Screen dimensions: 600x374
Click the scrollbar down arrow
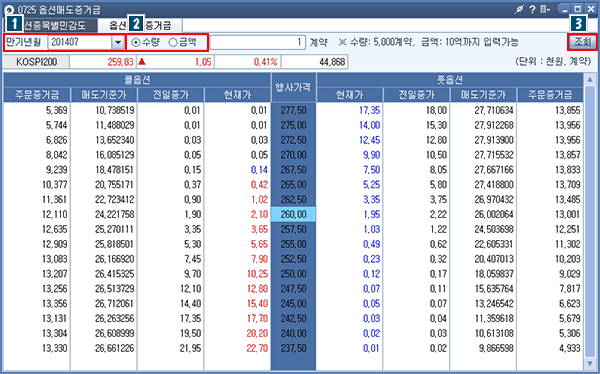pyautogui.click(x=590, y=363)
